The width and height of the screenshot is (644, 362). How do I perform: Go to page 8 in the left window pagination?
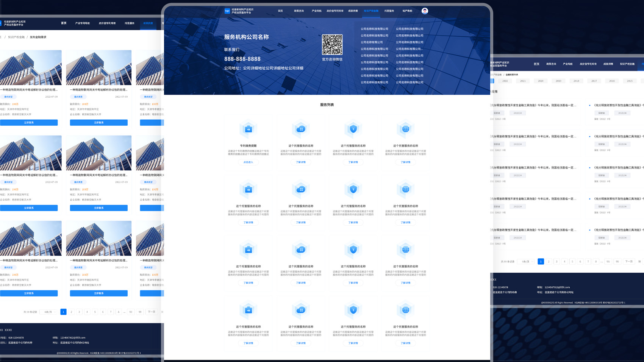click(x=119, y=312)
